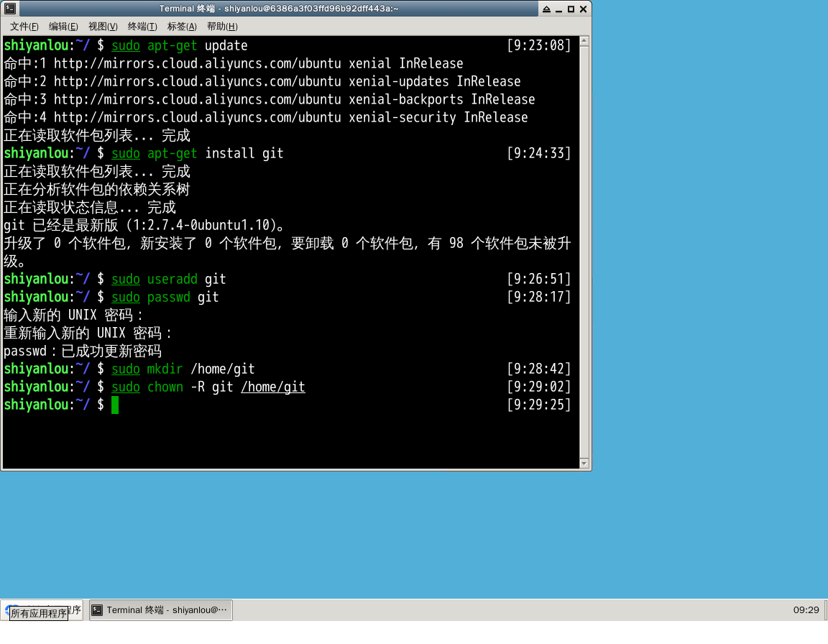The image size is (828, 644).
Task: Click the clock showing 09:29
Action: tap(806, 609)
